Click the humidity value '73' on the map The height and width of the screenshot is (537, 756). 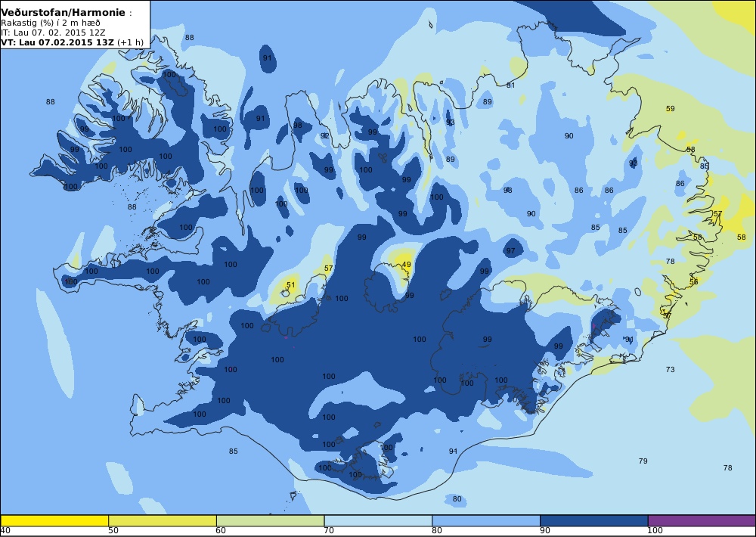click(670, 370)
